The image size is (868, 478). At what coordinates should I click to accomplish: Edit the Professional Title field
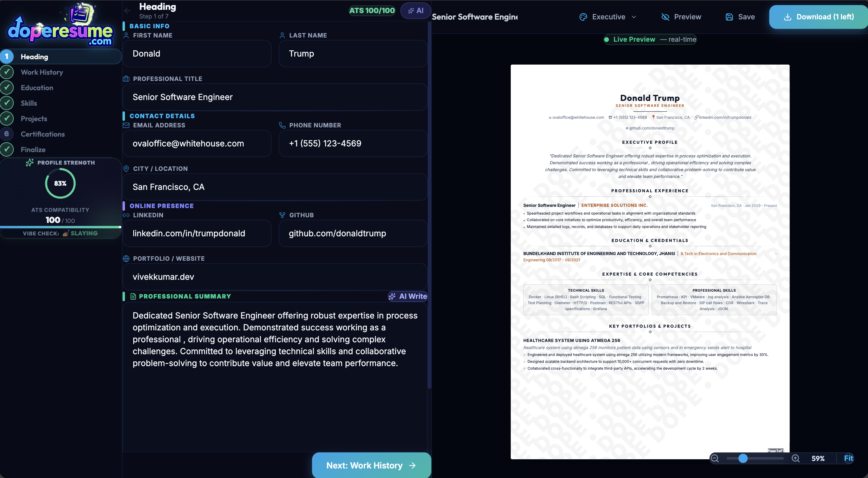pyautogui.click(x=275, y=97)
